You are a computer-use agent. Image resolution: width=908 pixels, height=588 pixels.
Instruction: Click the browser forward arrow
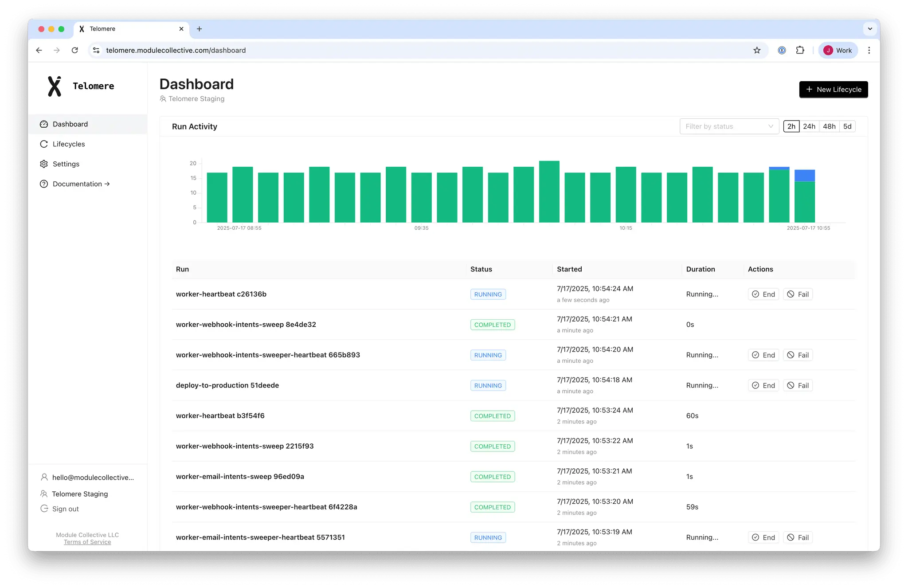pos(57,50)
